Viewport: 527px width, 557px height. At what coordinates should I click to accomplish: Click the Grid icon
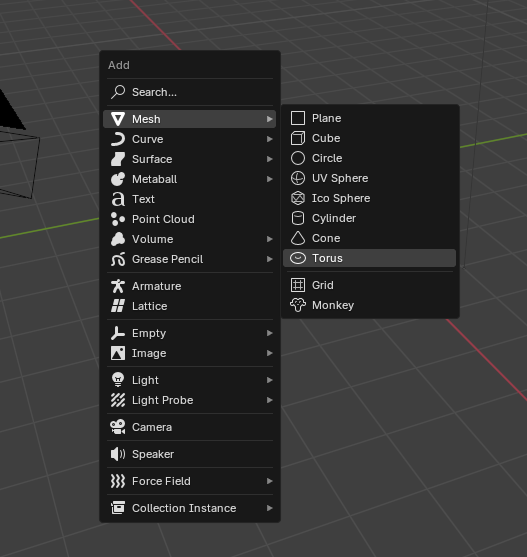298,285
